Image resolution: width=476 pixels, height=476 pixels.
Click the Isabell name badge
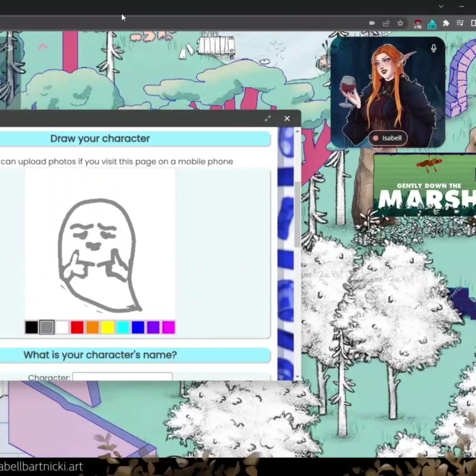[x=388, y=138]
